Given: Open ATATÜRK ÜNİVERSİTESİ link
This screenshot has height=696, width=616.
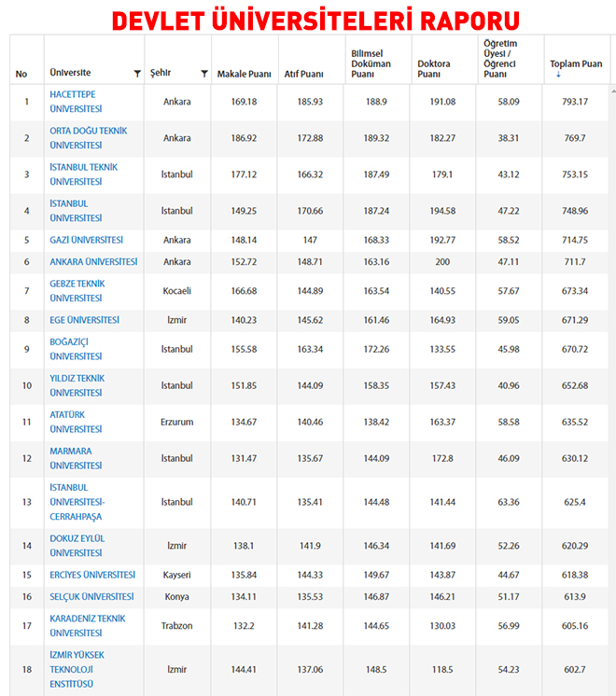Looking at the screenshot, I should pyautogui.click(x=76, y=422).
